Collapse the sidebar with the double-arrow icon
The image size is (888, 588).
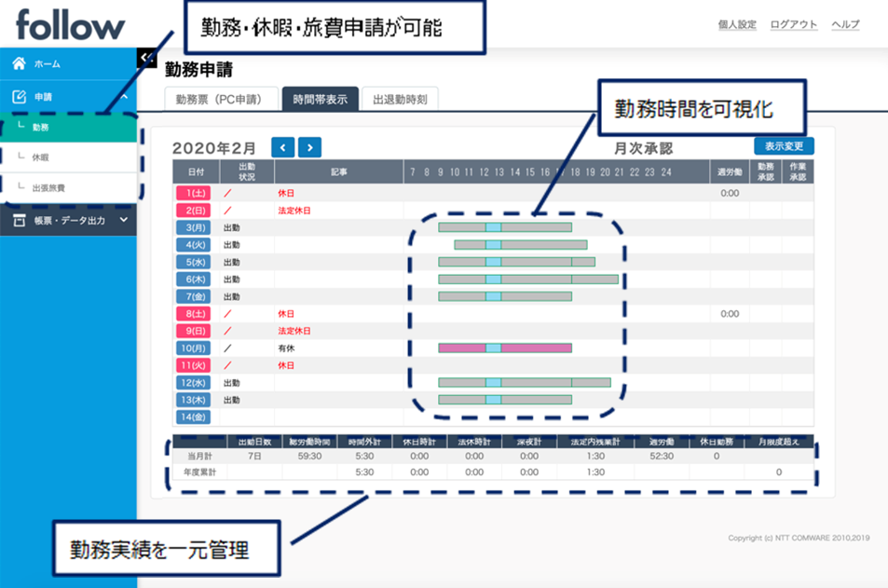[146, 57]
